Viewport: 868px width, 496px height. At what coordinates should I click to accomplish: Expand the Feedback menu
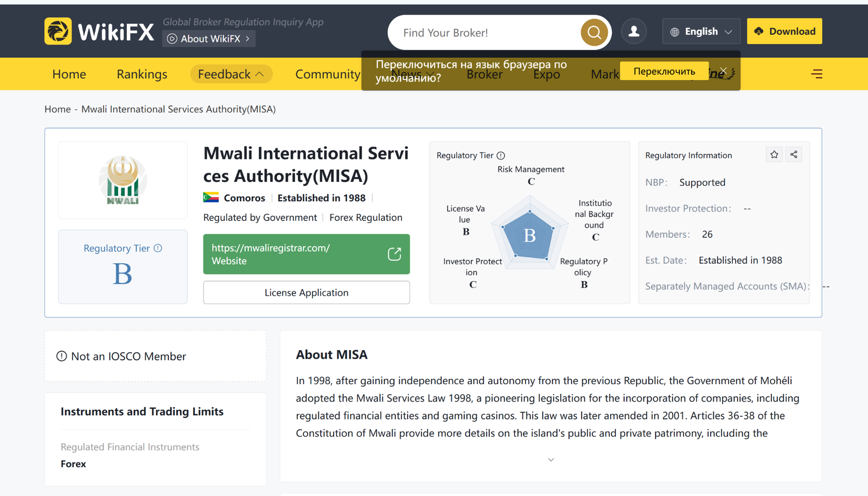click(231, 74)
